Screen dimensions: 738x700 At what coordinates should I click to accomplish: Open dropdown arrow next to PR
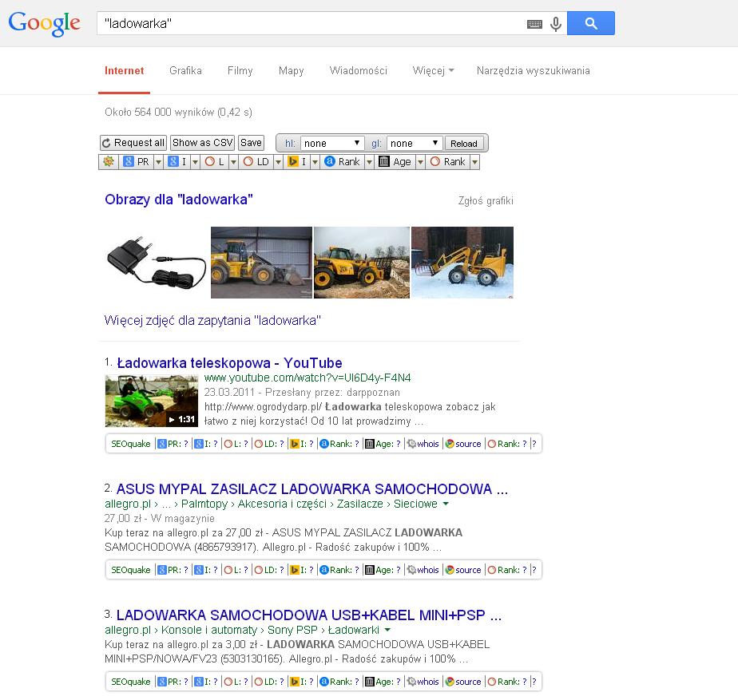click(159, 162)
